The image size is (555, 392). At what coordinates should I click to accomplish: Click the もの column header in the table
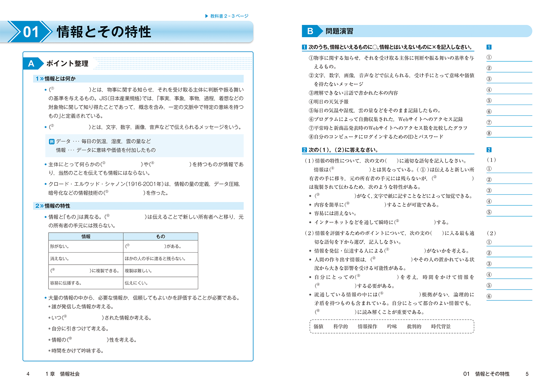pos(161,237)
